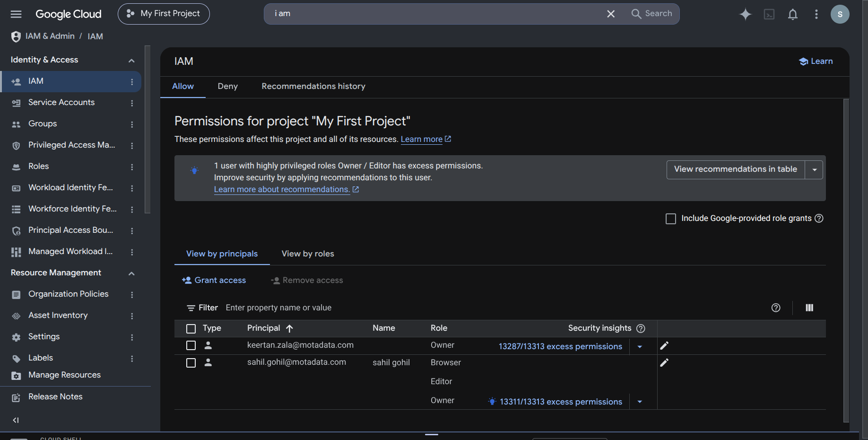This screenshot has height=440, width=868.
Task: Open more options for Settings sidebar item
Action: [132, 337]
